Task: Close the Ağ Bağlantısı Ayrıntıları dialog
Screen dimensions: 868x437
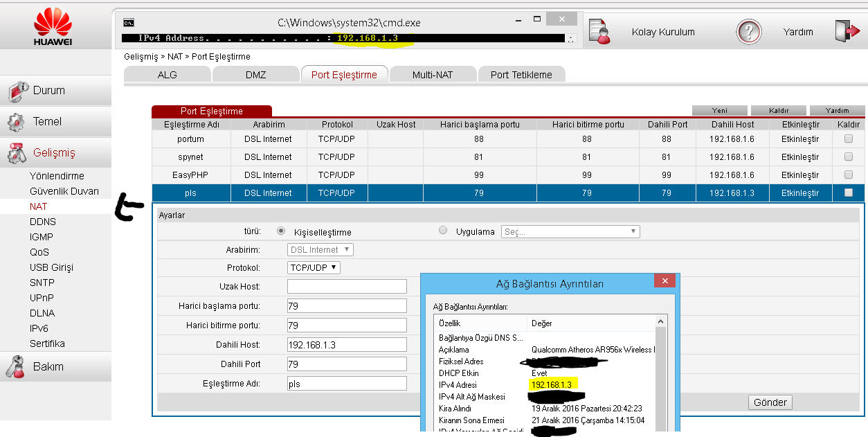Action: (664, 281)
